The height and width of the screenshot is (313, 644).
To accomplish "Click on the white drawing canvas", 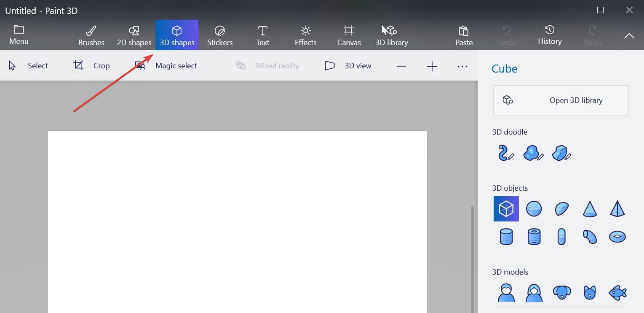I will [238, 222].
